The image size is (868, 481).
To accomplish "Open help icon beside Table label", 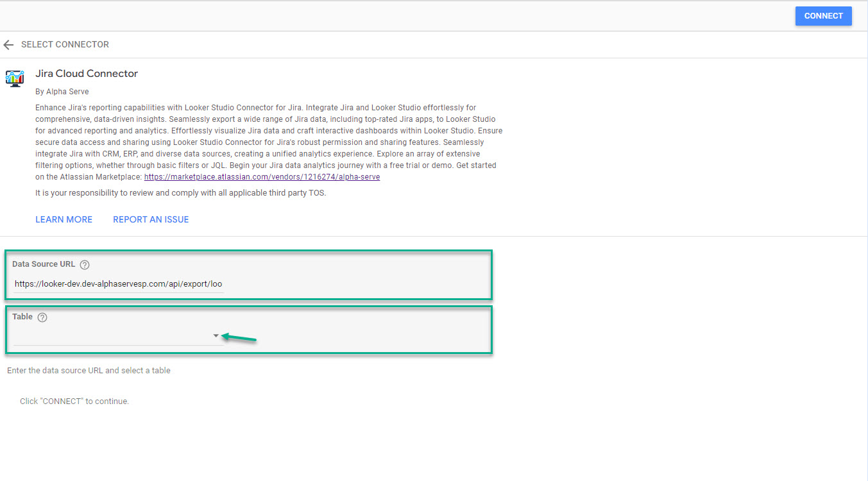I will pos(42,317).
